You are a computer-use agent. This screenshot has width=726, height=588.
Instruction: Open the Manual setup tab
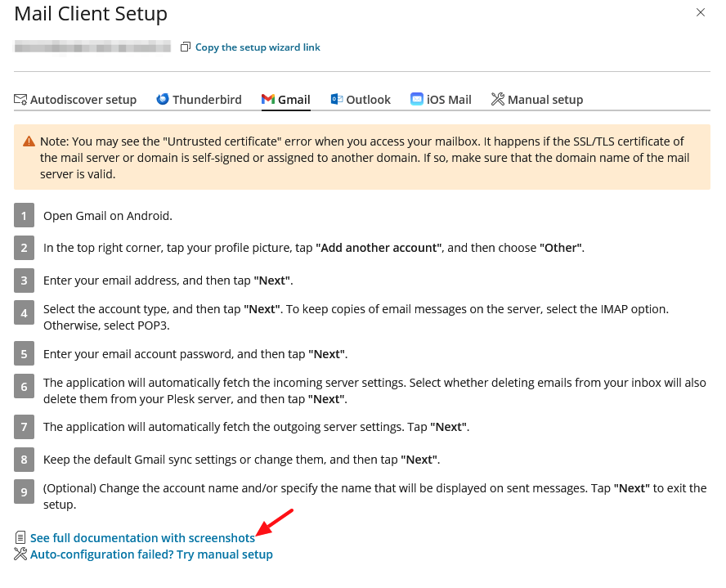pos(537,100)
